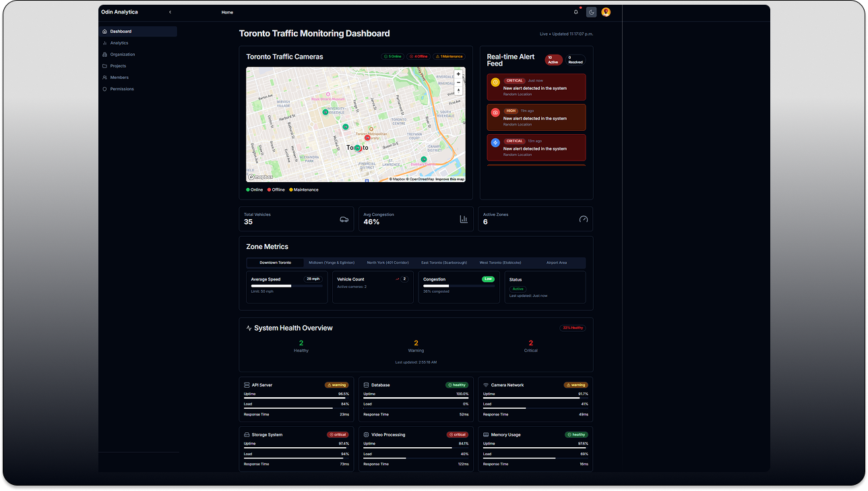This screenshot has height=491, width=868.
Task: Select the Active alerts filter
Action: point(553,60)
